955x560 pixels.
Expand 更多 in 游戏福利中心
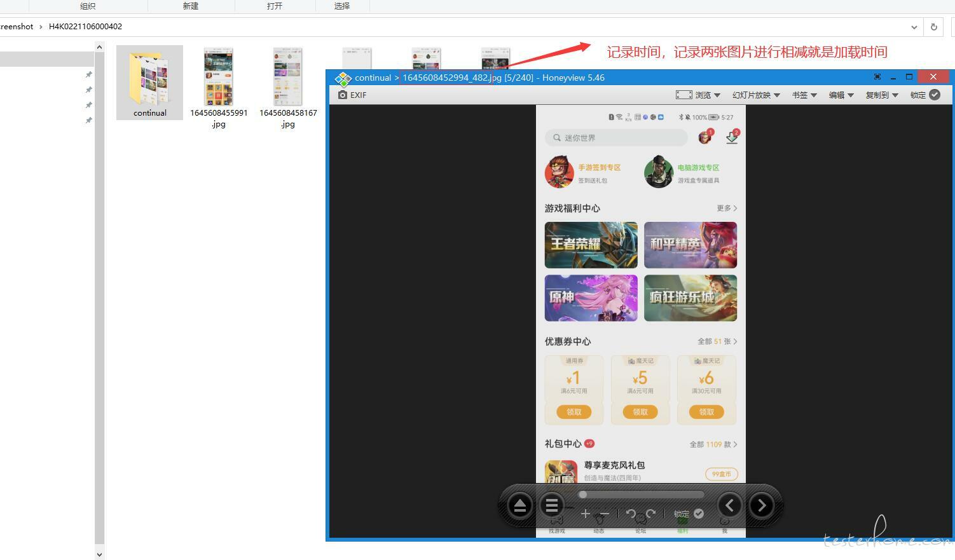(727, 208)
